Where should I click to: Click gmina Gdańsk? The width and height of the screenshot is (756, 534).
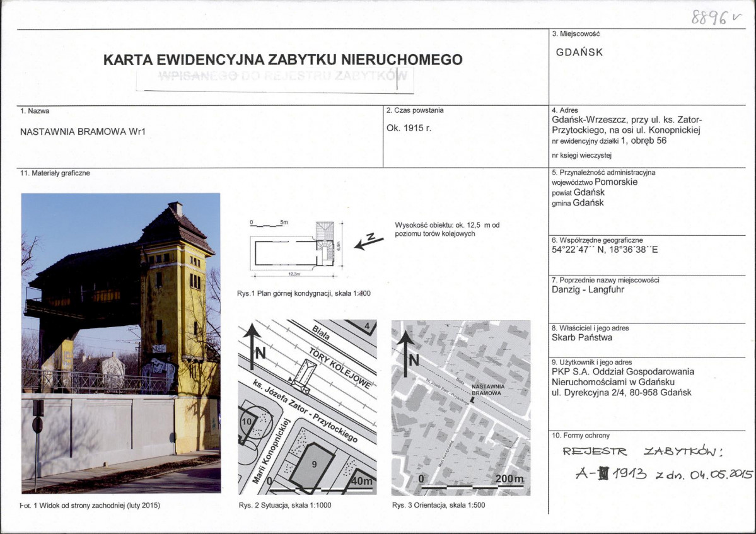point(578,203)
